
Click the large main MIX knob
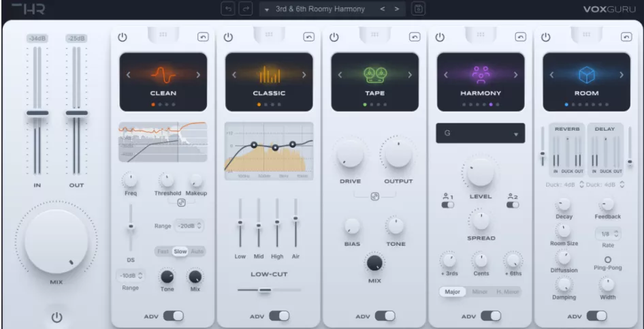(57, 242)
